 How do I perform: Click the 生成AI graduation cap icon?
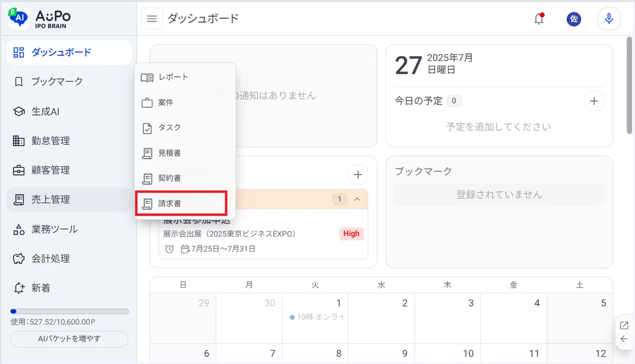click(x=18, y=112)
